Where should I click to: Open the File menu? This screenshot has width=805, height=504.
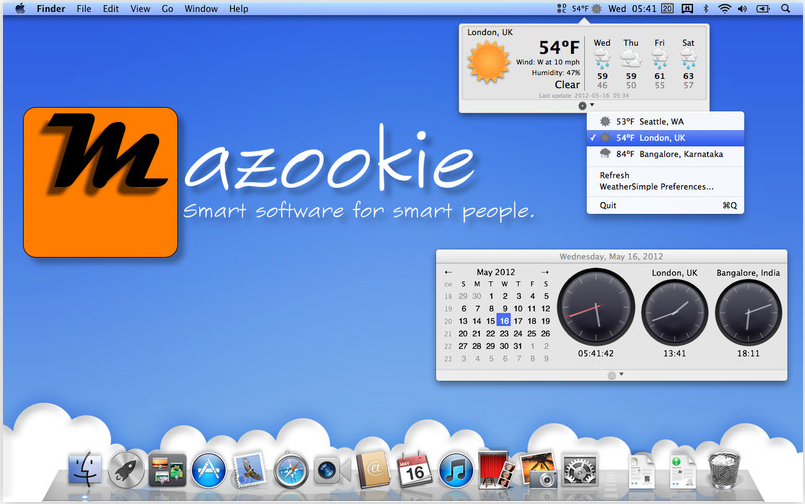[84, 9]
